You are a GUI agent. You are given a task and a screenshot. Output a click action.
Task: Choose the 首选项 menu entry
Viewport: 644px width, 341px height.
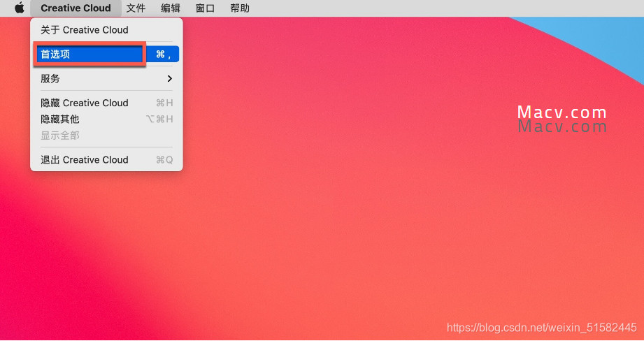pyautogui.click(x=106, y=55)
